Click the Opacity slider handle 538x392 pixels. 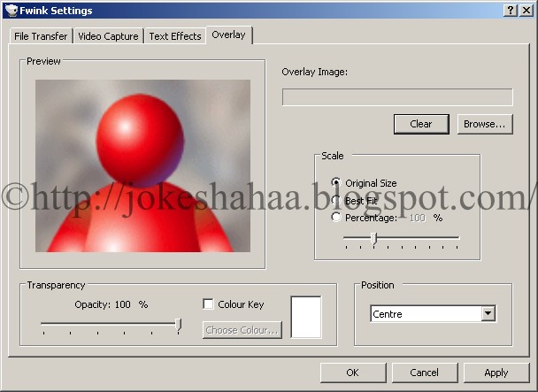click(179, 325)
